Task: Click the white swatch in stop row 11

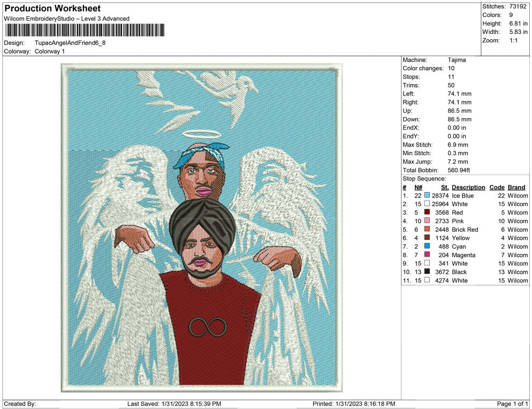Action: [x=427, y=280]
